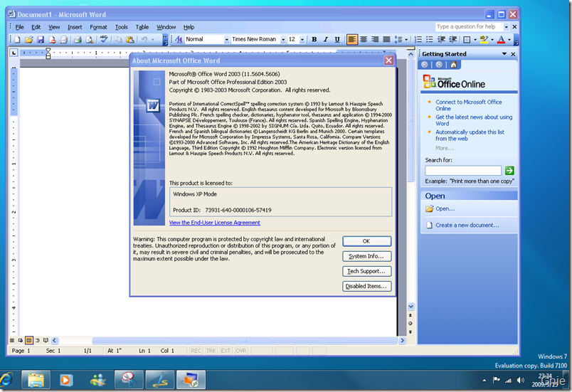Click the Copy toolbar icon
Image resolution: width=572 pixels, height=392 pixels.
tap(118, 40)
